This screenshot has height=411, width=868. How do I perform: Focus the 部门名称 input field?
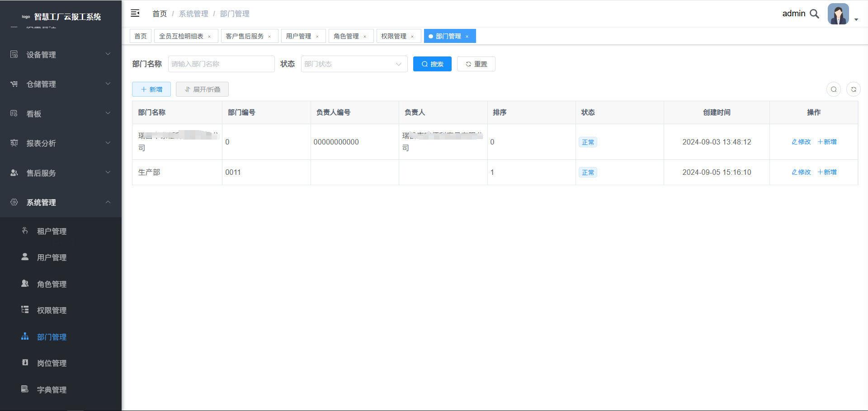221,64
